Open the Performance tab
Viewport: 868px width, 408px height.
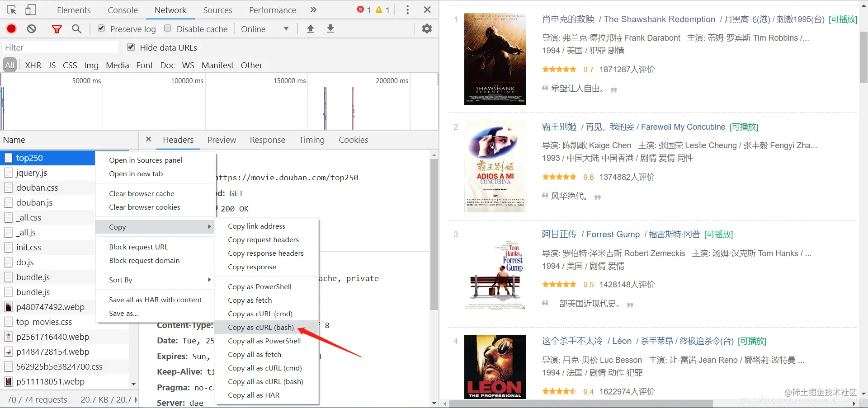tap(273, 10)
